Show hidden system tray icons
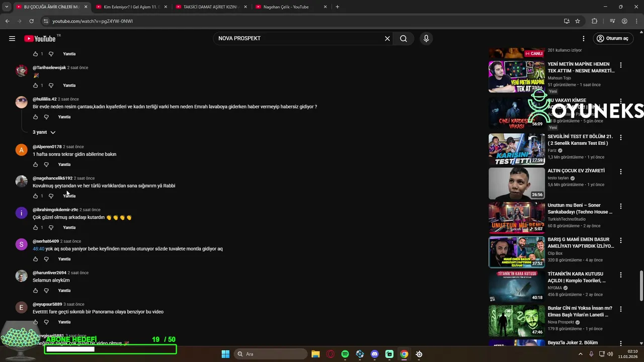The height and width of the screenshot is (362, 644). click(x=580, y=354)
